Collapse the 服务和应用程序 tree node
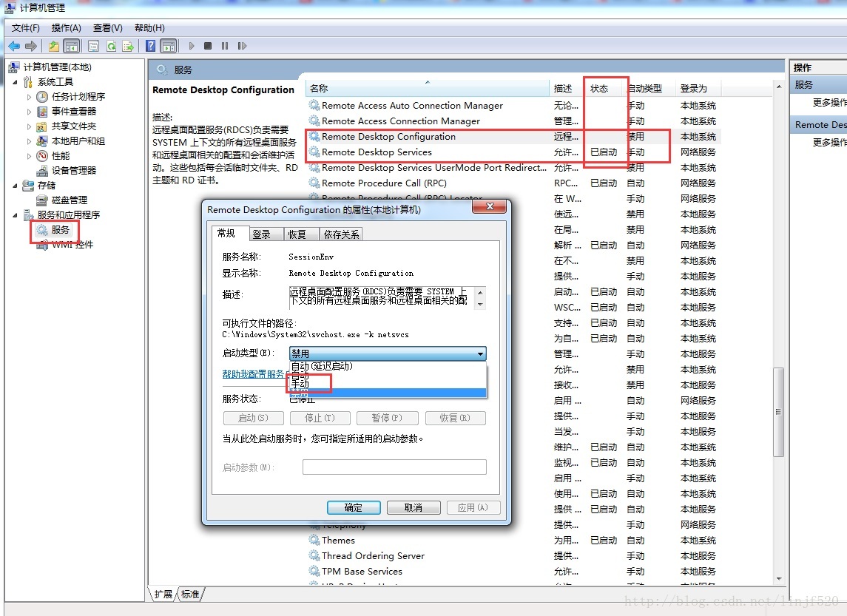This screenshot has height=616, width=847. tap(15, 215)
